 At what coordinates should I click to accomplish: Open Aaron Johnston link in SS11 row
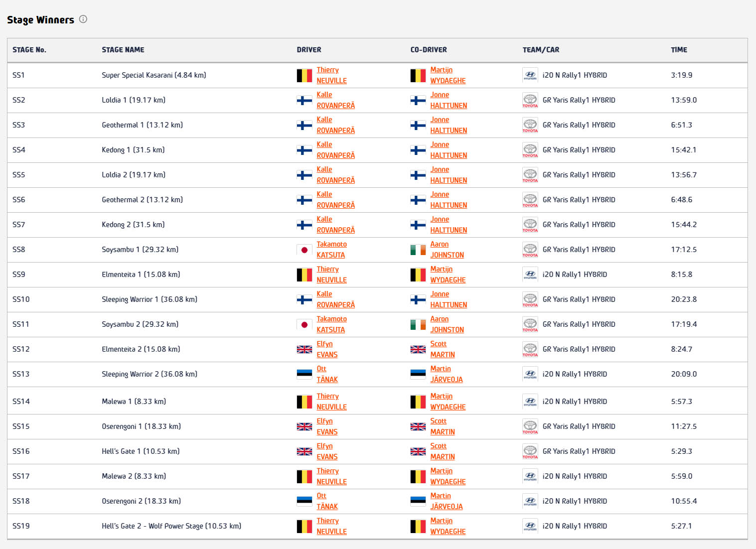coord(447,324)
